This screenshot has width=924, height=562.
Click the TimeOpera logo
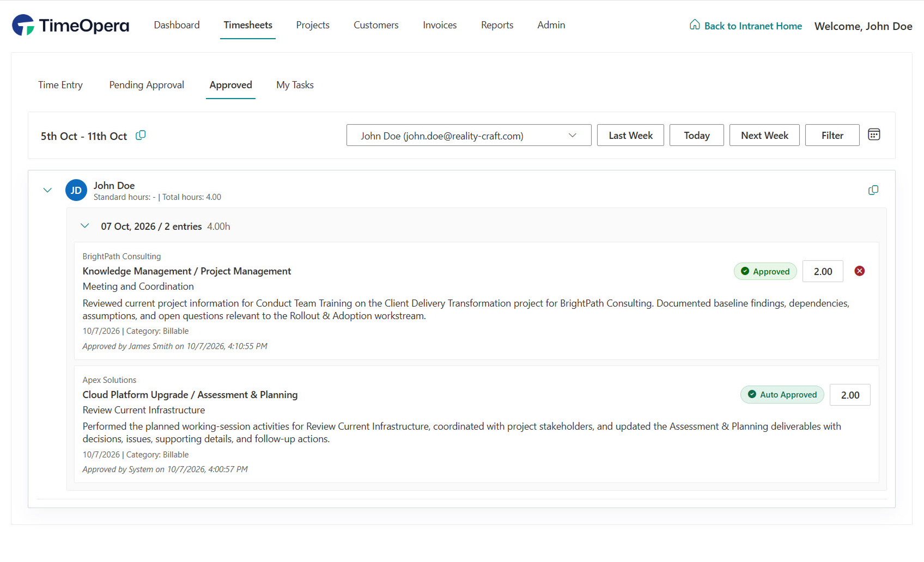(71, 25)
